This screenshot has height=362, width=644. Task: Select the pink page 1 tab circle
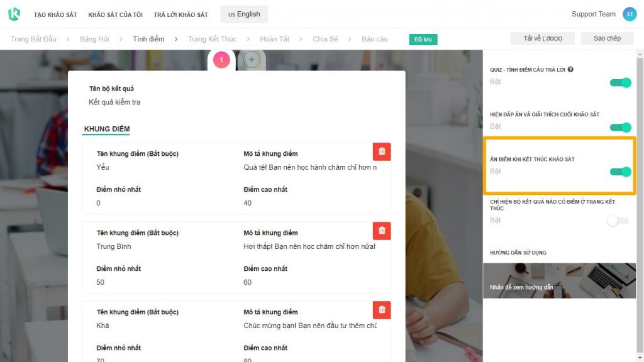221,58
